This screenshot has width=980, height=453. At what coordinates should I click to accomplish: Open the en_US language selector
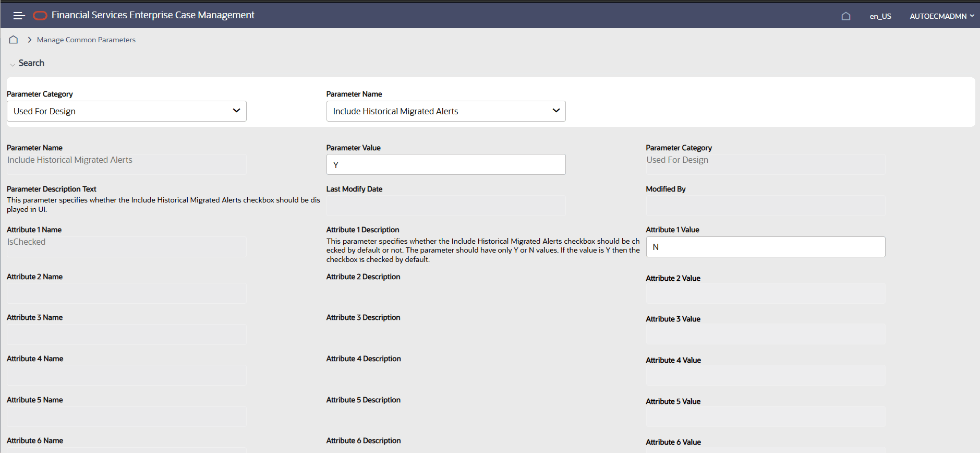pos(880,16)
